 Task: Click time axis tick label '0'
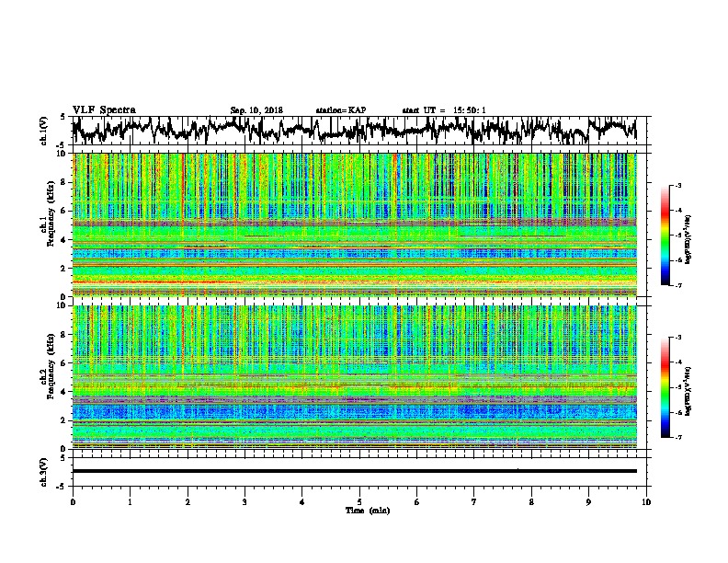tap(73, 502)
